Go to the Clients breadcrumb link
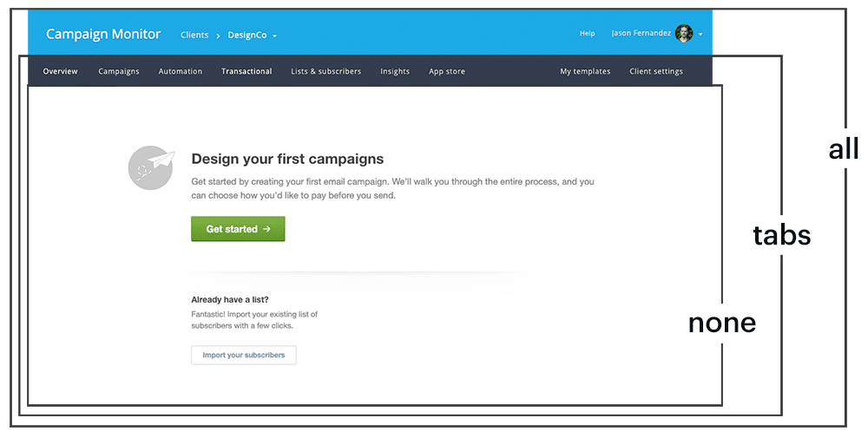The height and width of the screenshot is (438, 868). 194,36
